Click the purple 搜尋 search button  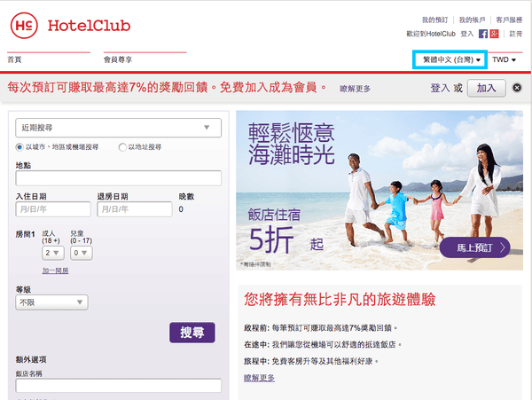(x=192, y=333)
